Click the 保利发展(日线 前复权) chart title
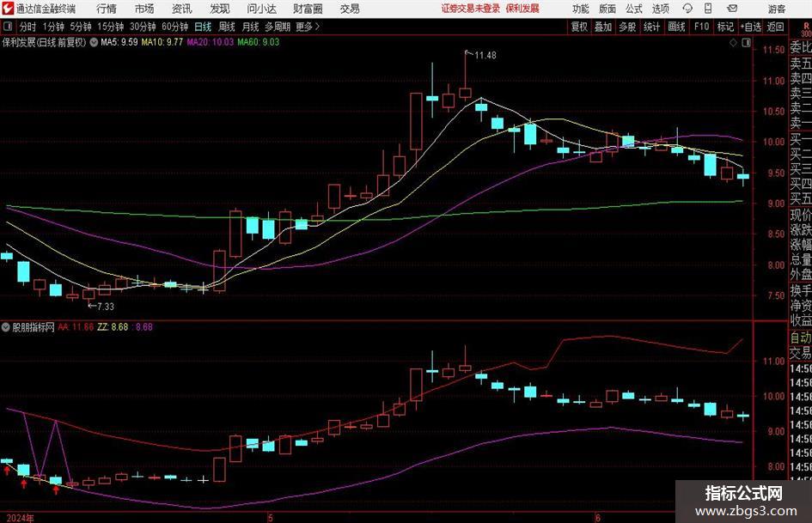This screenshot has height=523, width=812. pos(45,42)
